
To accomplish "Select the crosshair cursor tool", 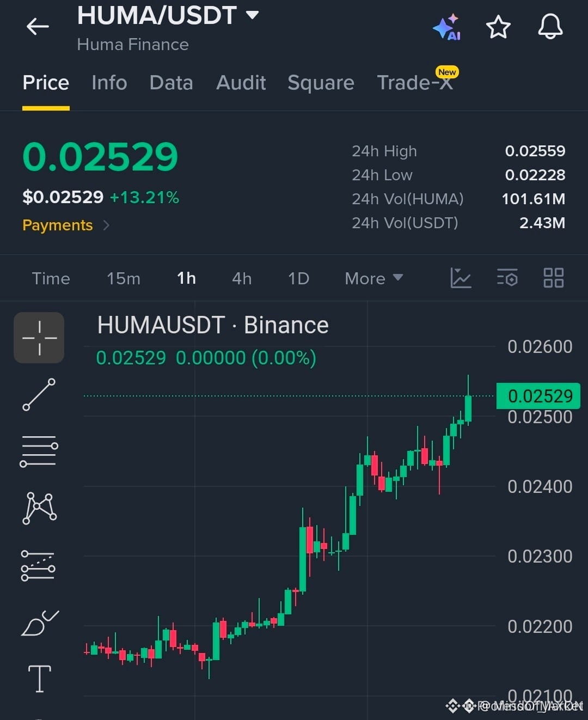I will (x=39, y=338).
